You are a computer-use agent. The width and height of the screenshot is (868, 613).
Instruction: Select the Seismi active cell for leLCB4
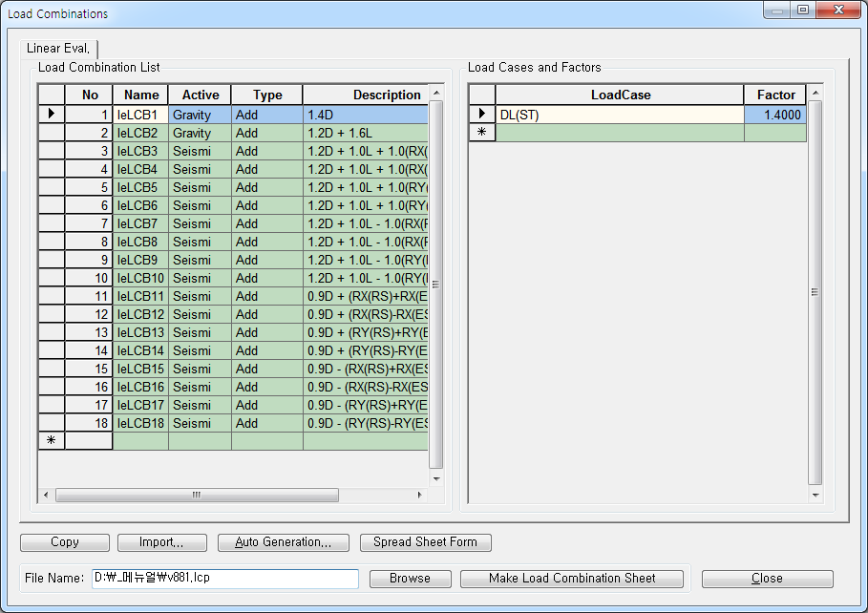click(x=200, y=169)
